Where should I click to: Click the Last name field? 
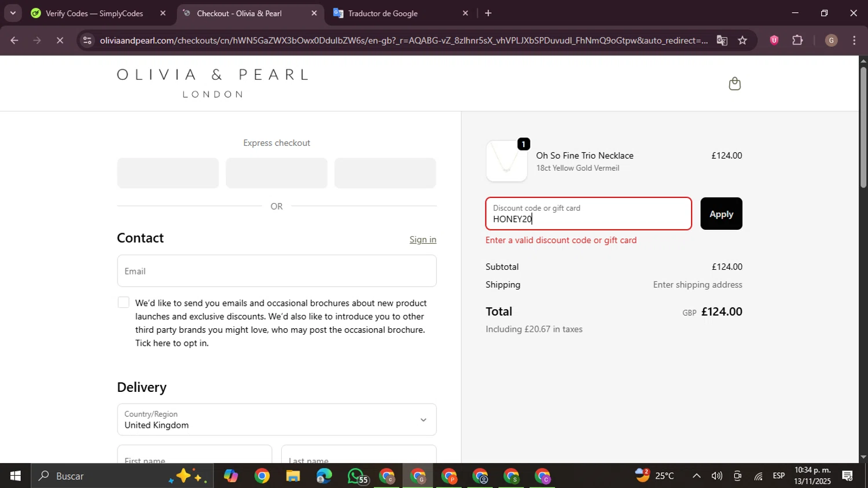(359, 454)
